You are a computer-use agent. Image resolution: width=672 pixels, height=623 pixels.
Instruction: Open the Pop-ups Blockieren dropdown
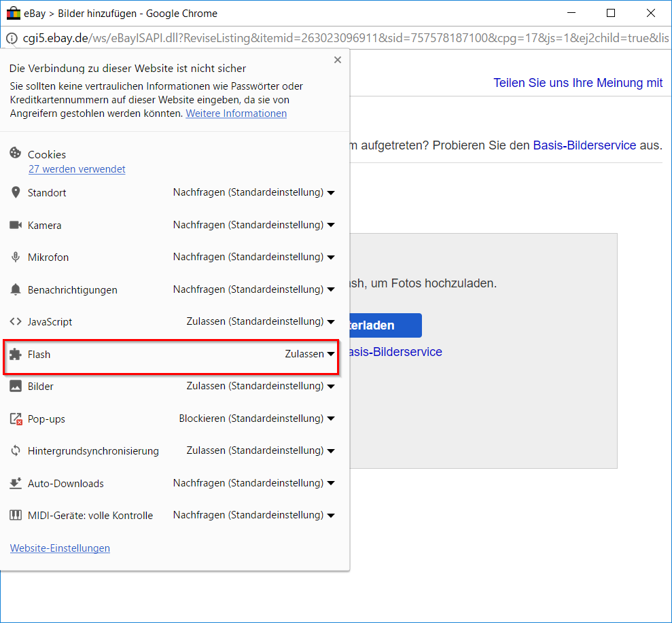click(x=257, y=419)
